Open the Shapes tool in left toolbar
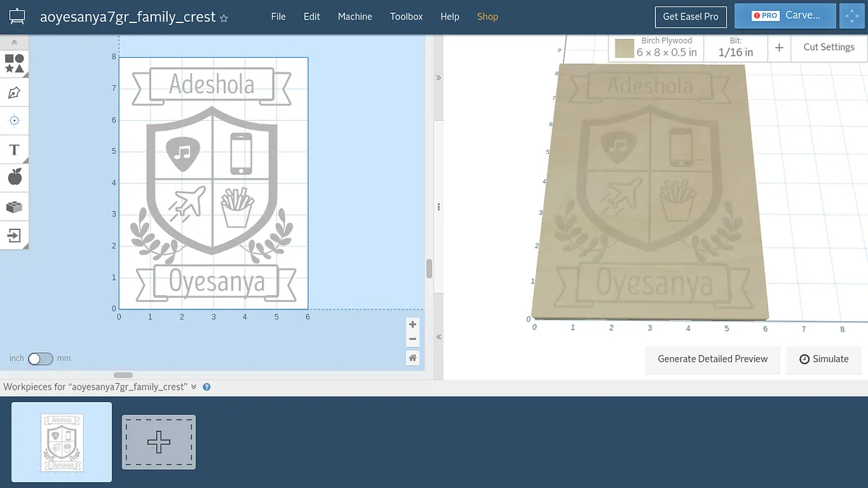 click(x=14, y=64)
